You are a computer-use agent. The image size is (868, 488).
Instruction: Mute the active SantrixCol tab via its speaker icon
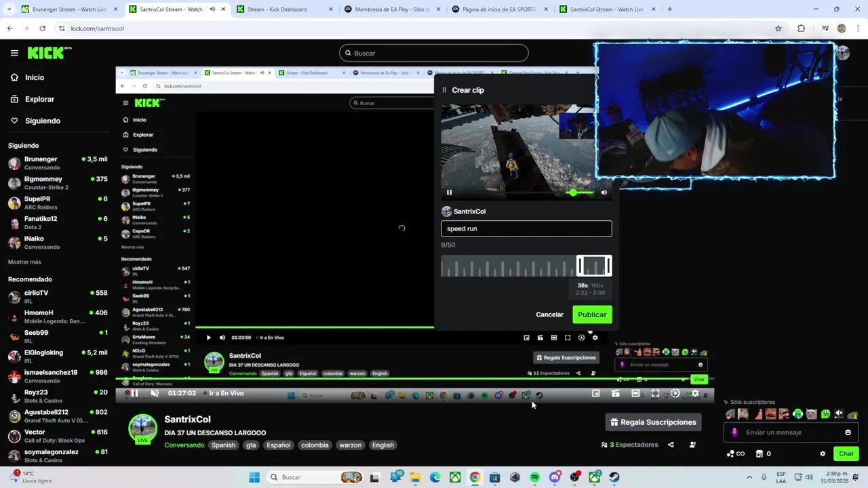click(213, 9)
